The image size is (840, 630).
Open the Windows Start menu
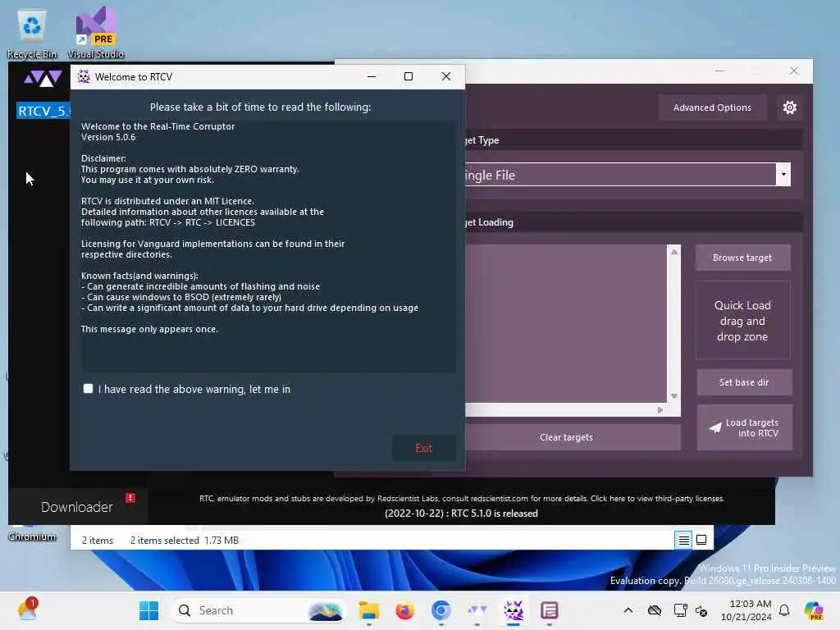pyautogui.click(x=149, y=610)
